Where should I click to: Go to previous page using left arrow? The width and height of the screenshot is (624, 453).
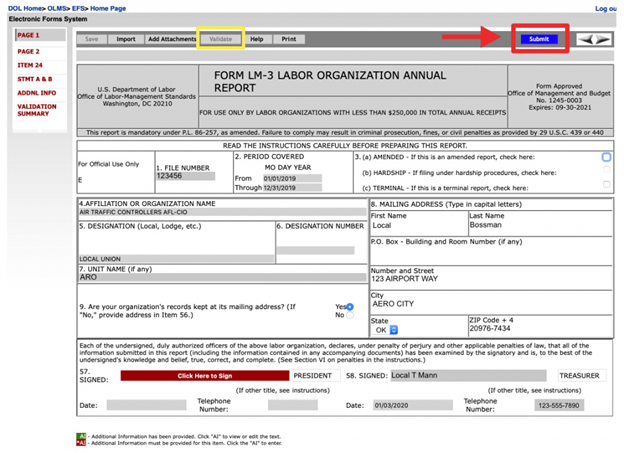(586, 39)
